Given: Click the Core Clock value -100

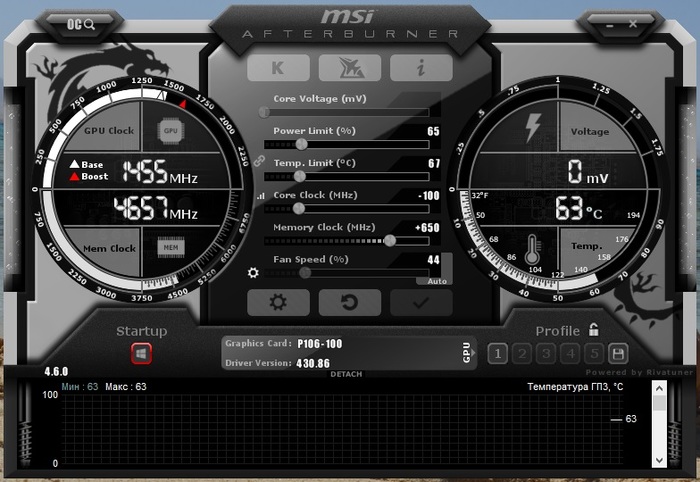Looking at the screenshot, I should [x=429, y=195].
